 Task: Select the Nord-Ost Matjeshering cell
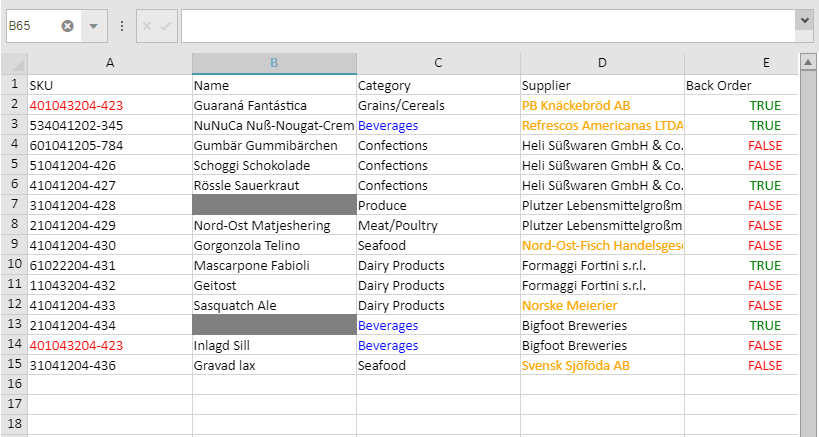[274, 226]
